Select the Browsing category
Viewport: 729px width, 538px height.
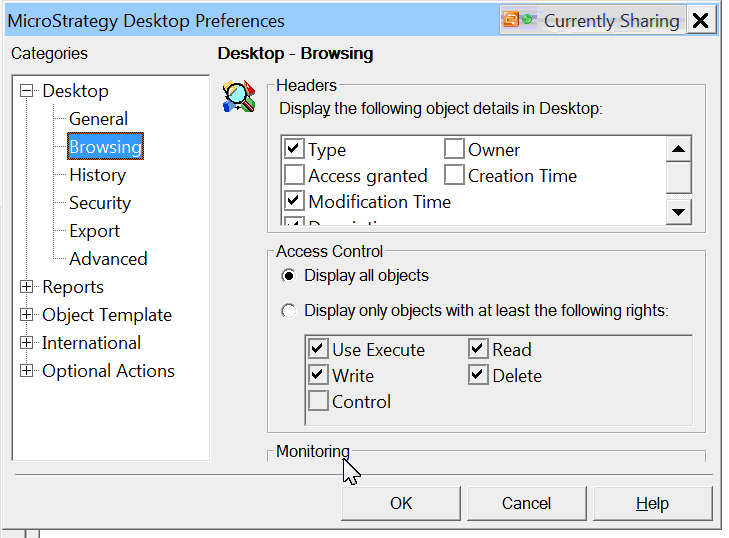tap(105, 146)
